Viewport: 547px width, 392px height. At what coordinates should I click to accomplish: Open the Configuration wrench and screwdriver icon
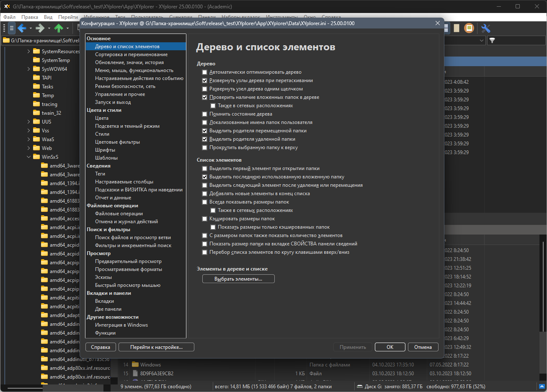(486, 28)
